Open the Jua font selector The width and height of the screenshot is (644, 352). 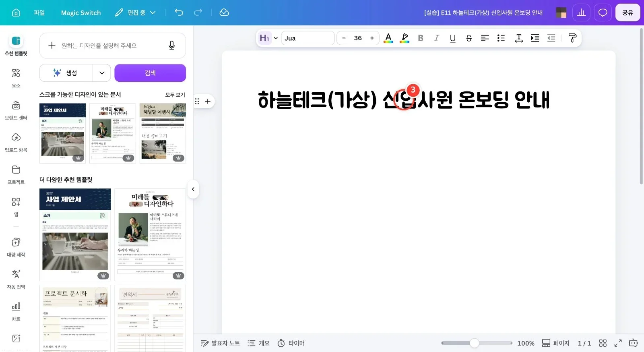tap(308, 38)
